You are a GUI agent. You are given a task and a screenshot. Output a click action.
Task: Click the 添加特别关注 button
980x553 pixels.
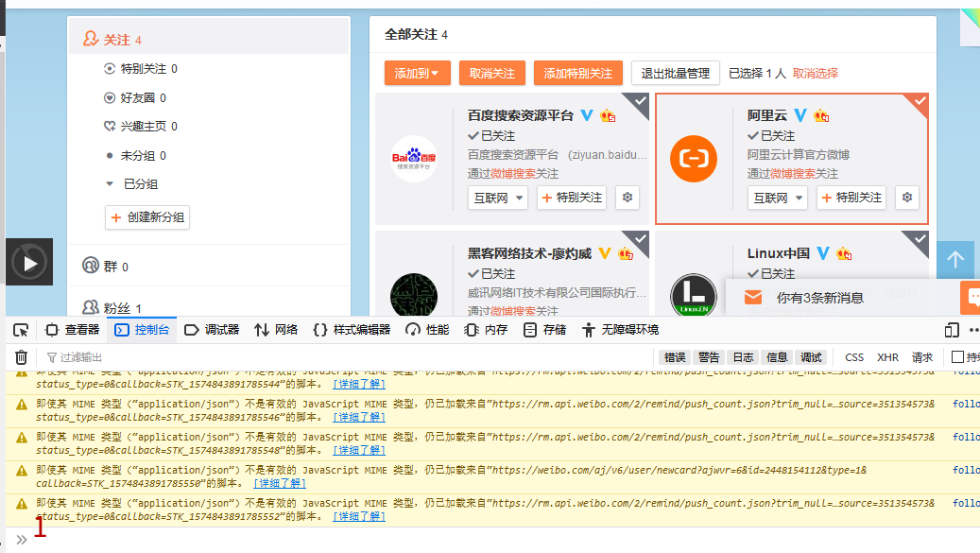[578, 73]
